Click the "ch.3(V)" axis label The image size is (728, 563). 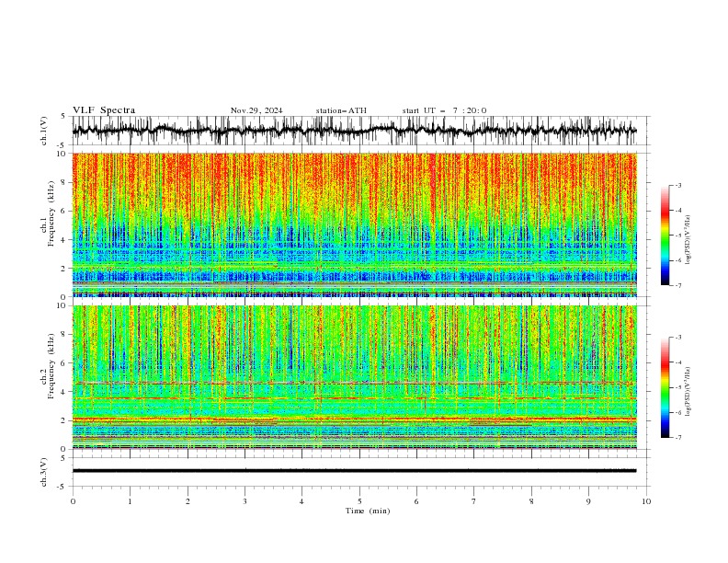coord(44,472)
